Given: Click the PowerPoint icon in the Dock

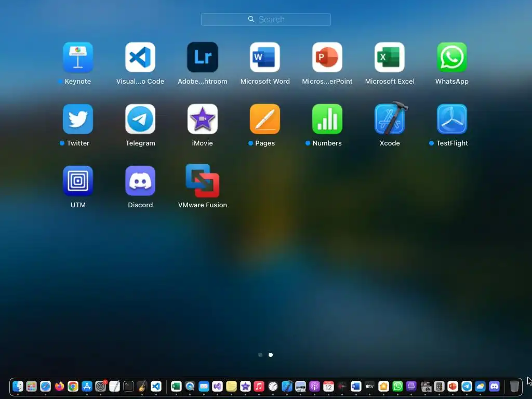Looking at the screenshot, I should pyautogui.click(x=453, y=386).
